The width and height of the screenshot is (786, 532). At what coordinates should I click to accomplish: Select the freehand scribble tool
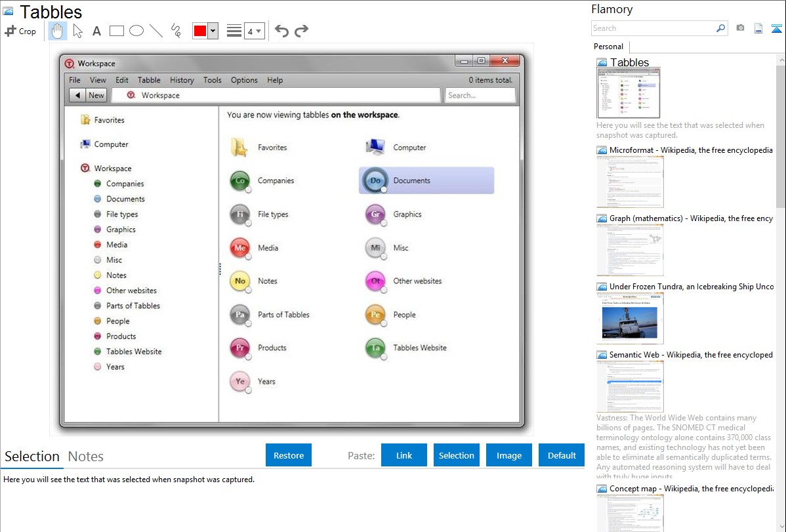tap(176, 31)
